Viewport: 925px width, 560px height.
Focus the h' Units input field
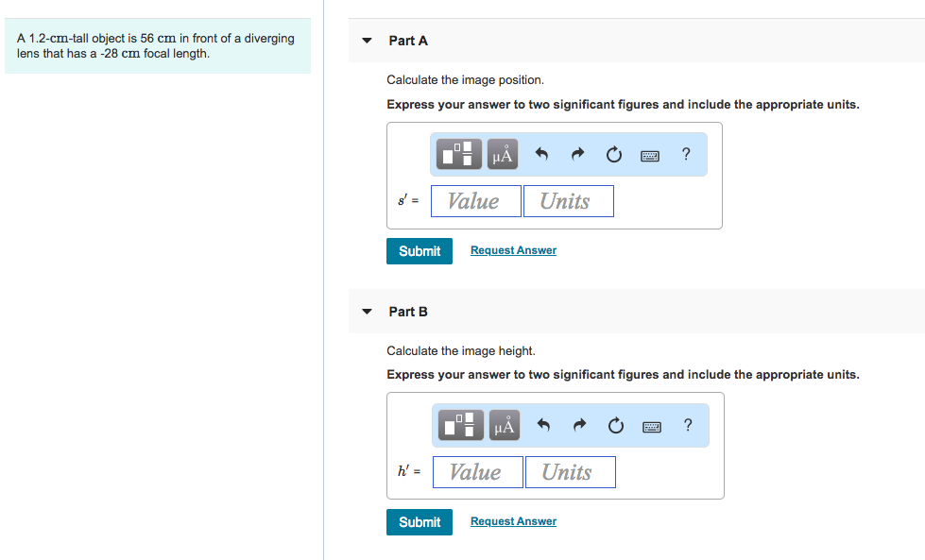(571, 472)
